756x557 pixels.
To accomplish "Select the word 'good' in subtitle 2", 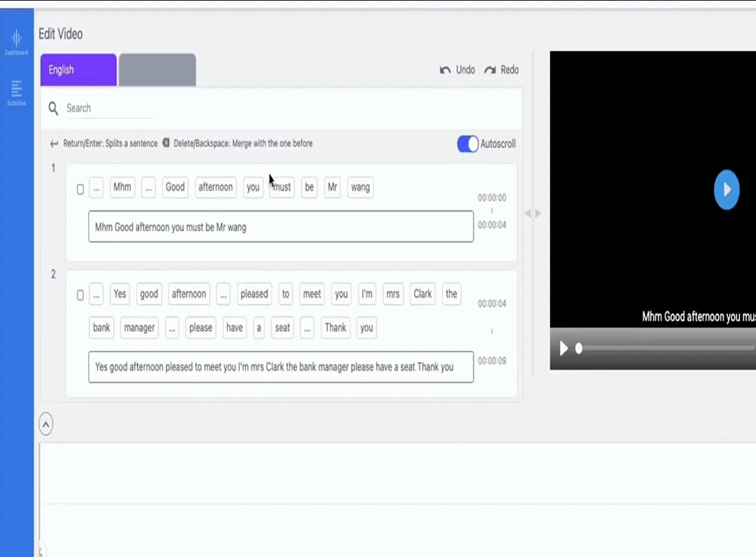I will [149, 294].
